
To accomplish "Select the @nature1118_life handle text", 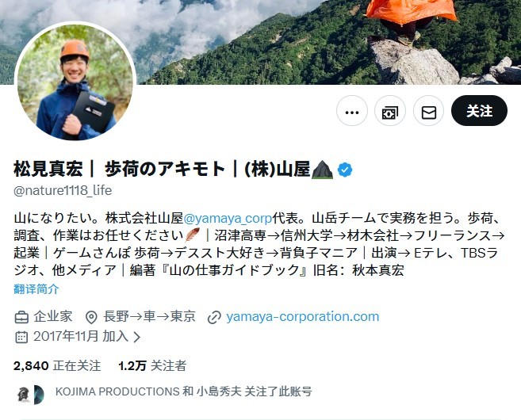I will click(63, 190).
